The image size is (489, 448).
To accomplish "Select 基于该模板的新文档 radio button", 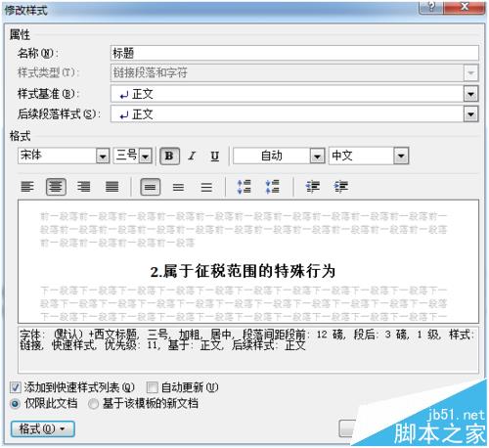I will [93, 404].
